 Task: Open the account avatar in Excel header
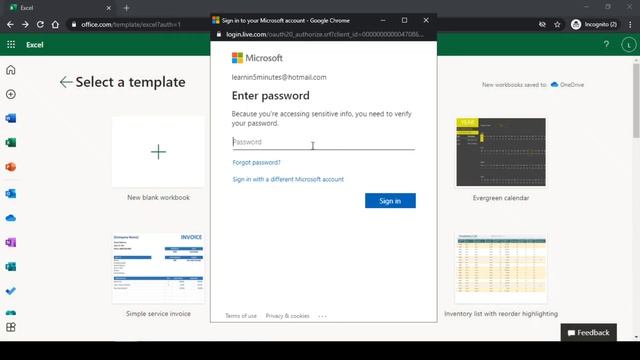point(629,45)
